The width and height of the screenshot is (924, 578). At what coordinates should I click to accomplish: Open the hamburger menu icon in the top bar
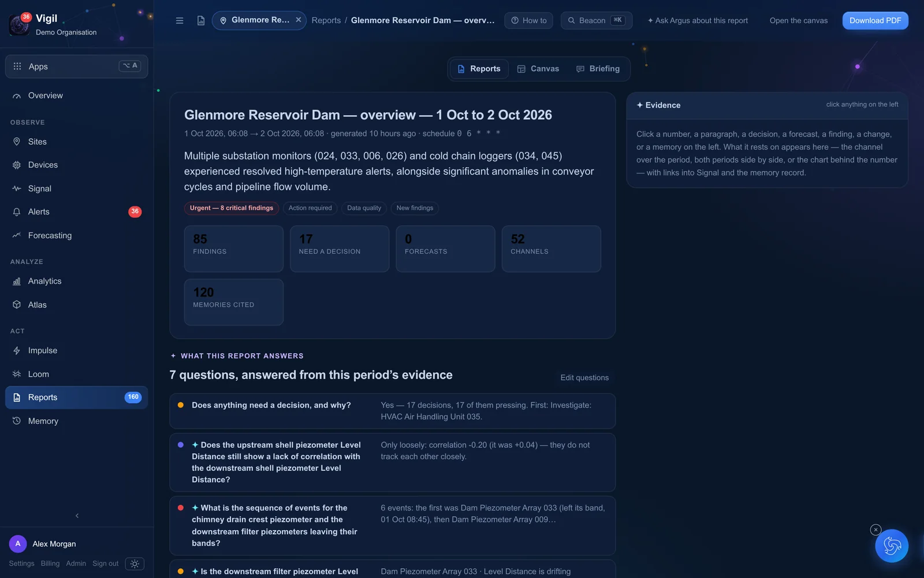[x=180, y=21]
